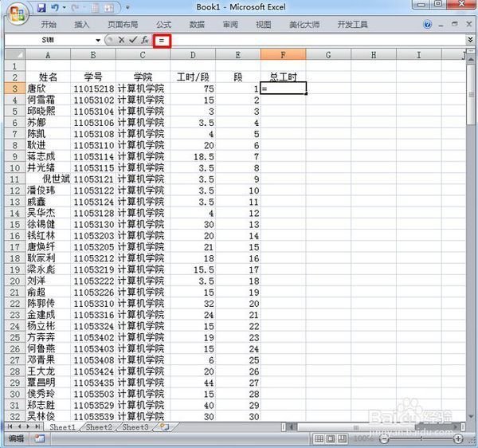Go to next sheet navigation arrow
Image resolution: width=478 pixels, height=448 pixels.
[x=28, y=426]
